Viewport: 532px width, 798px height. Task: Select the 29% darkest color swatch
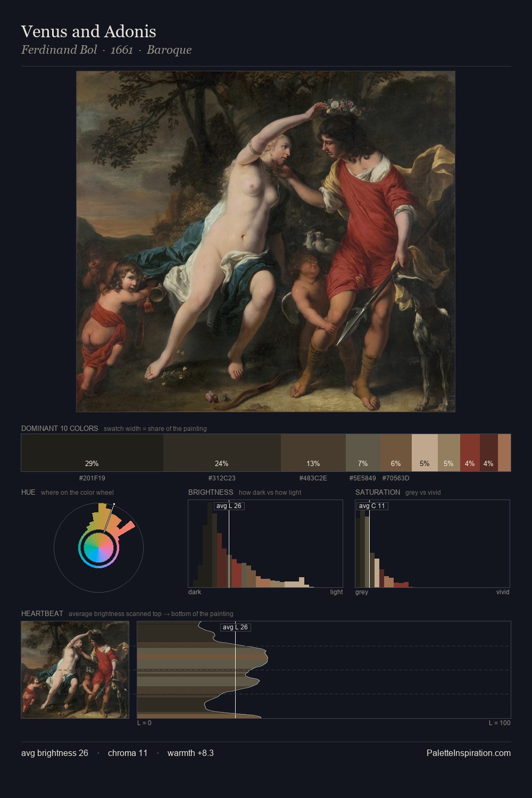pyautogui.click(x=92, y=453)
